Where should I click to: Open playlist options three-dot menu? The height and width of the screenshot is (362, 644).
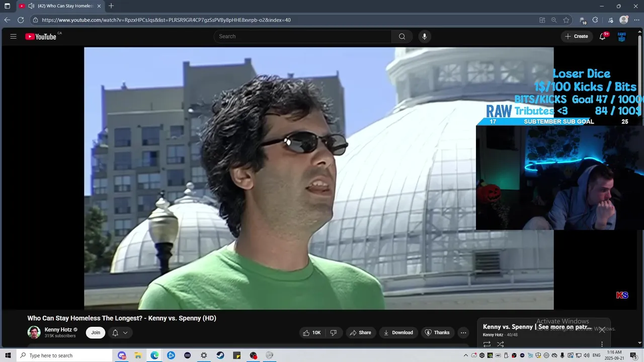point(602,344)
